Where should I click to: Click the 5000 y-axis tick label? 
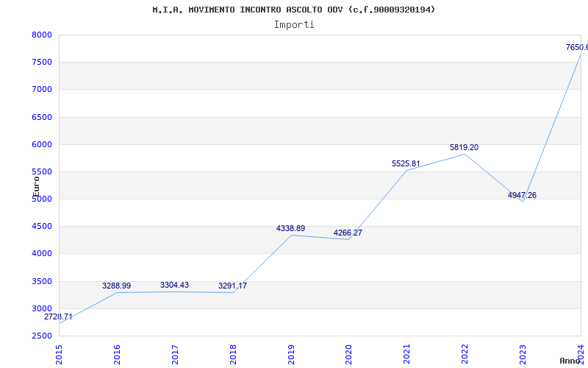pyautogui.click(x=41, y=199)
